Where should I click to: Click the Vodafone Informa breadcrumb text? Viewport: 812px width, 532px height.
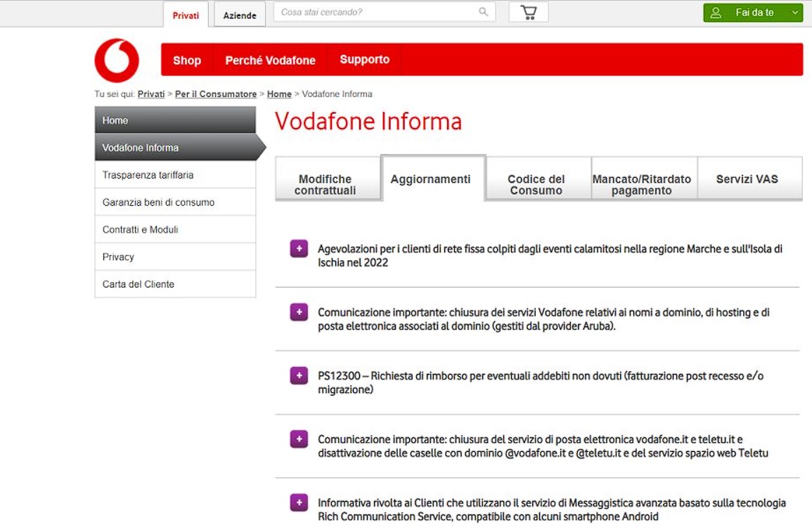[337, 93]
